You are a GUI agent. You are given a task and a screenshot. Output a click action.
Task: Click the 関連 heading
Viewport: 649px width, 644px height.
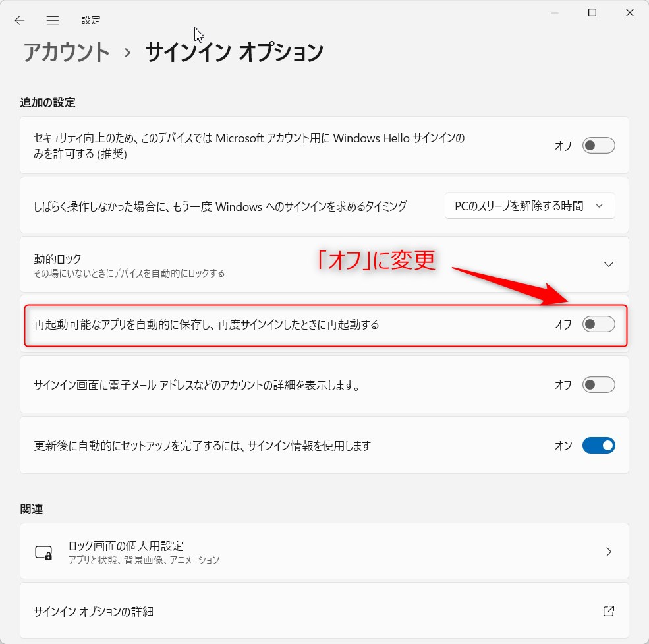click(32, 509)
